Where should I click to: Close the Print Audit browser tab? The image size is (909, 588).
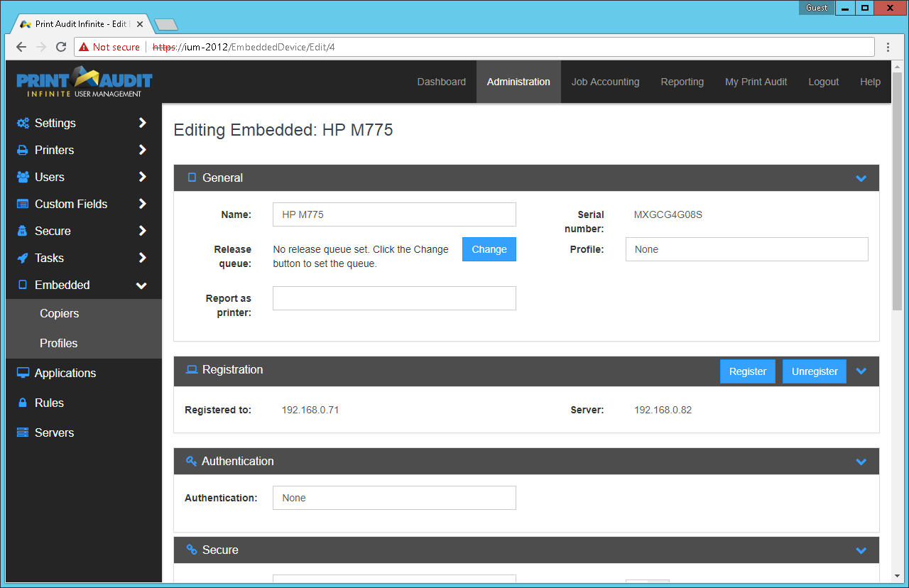[139, 24]
